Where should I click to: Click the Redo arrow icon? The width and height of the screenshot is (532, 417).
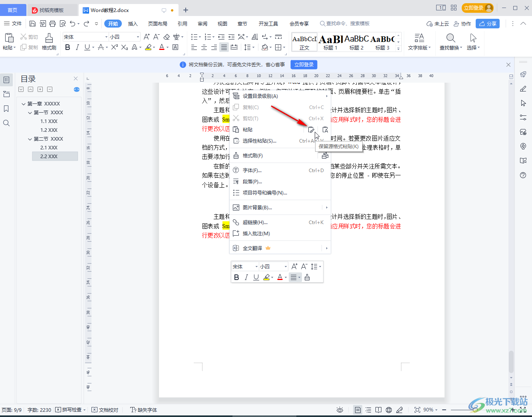point(86,24)
